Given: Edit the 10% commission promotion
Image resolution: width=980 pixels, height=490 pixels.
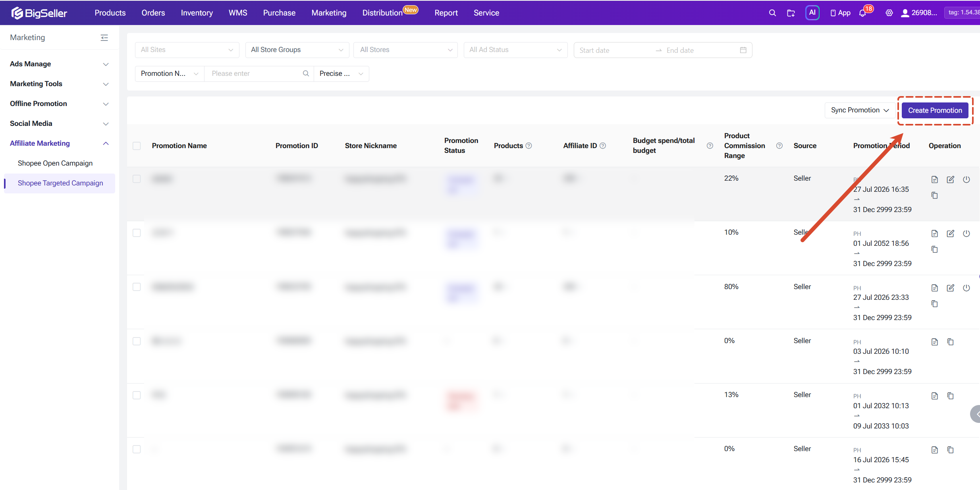Looking at the screenshot, I should click(950, 233).
